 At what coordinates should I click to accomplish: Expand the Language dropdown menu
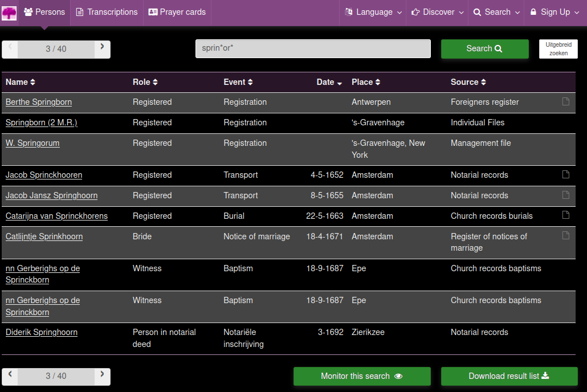373,12
